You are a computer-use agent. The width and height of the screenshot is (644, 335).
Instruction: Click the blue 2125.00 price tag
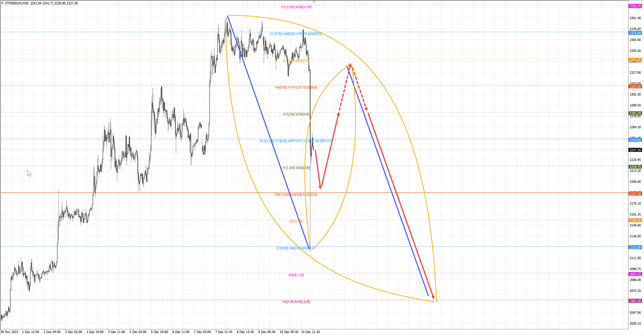[635, 247]
